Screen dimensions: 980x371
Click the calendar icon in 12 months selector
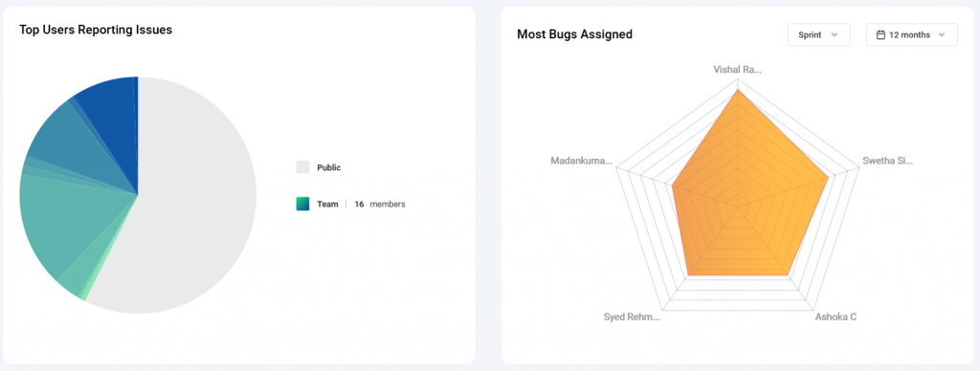point(880,35)
